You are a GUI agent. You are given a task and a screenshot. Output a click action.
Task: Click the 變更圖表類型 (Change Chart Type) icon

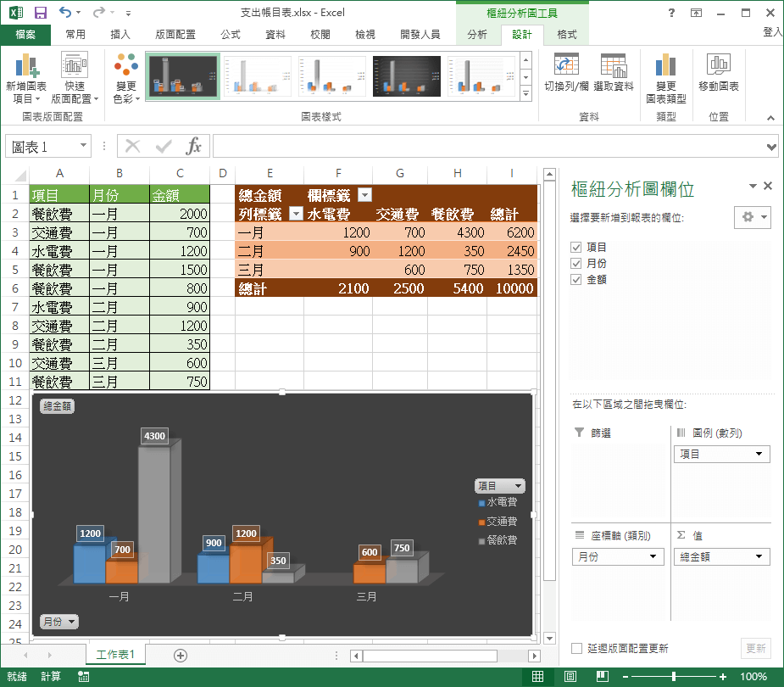[x=665, y=66]
